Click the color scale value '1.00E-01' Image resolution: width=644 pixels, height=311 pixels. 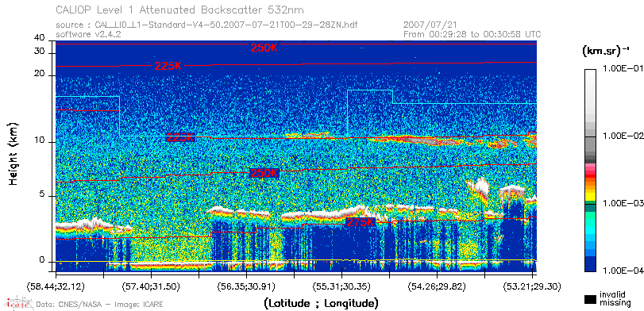pyautogui.click(x=624, y=68)
